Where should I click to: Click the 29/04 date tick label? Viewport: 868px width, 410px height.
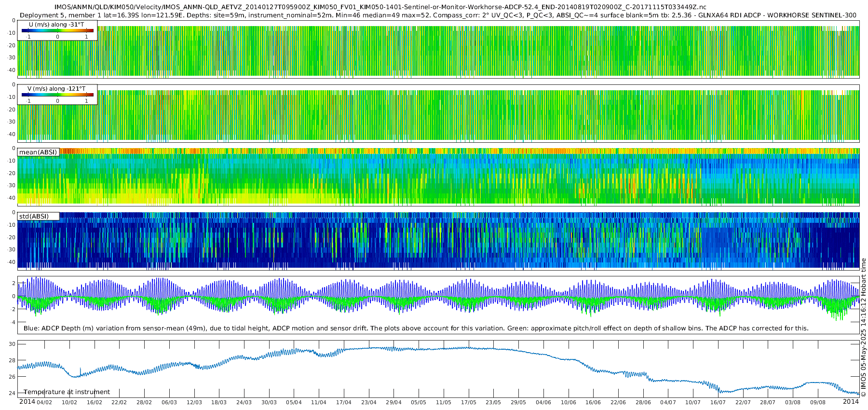click(393, 402)
